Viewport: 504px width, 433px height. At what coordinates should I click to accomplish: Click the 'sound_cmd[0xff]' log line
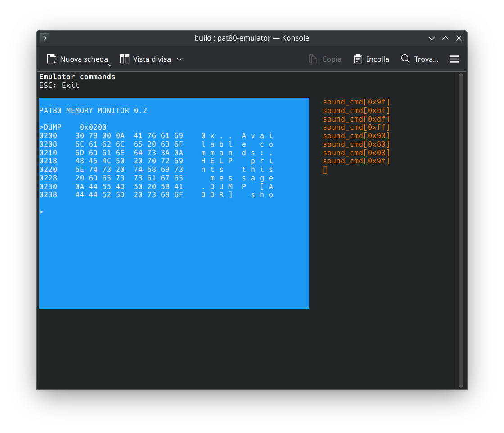(356, 127)
